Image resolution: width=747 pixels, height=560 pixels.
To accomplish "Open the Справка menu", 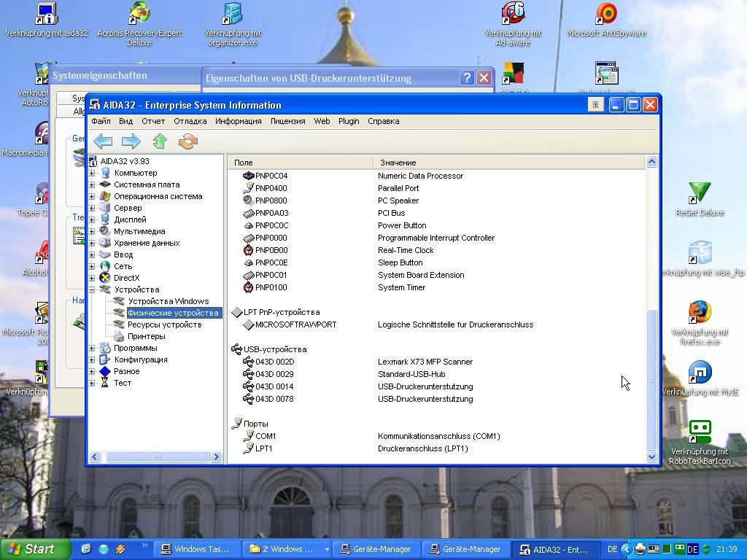I will pyautogui.click(x=384, y=121).
